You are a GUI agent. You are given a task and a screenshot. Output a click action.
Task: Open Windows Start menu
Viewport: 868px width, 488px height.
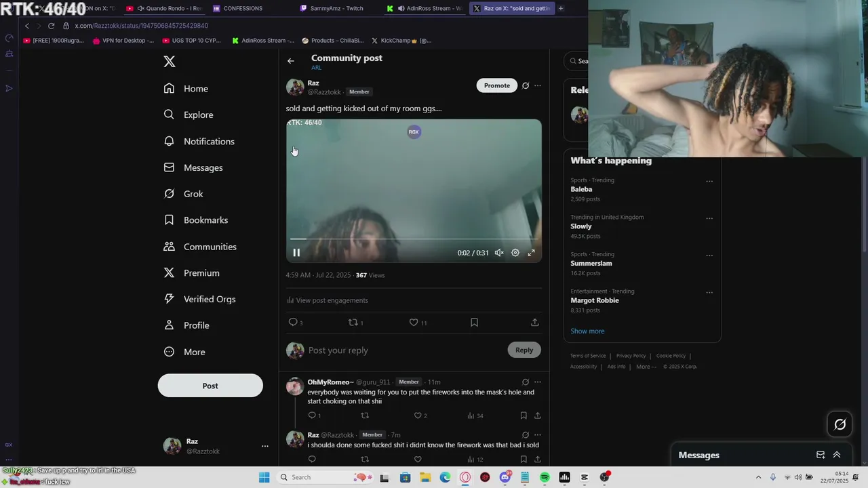click(264, 478)
